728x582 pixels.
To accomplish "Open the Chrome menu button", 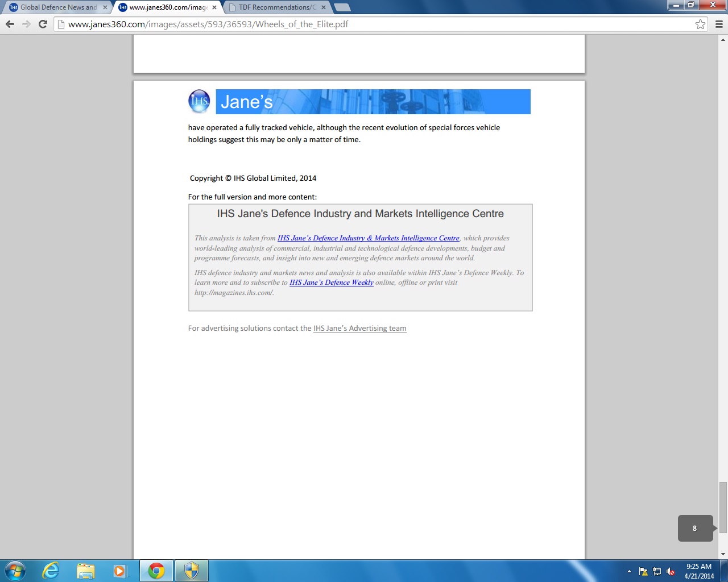I will 719,24.
